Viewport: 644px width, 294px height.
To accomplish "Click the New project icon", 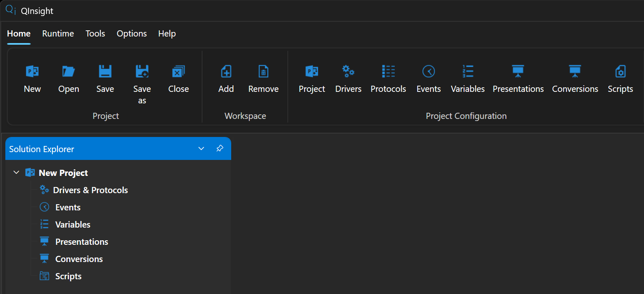I will [32, 72].
